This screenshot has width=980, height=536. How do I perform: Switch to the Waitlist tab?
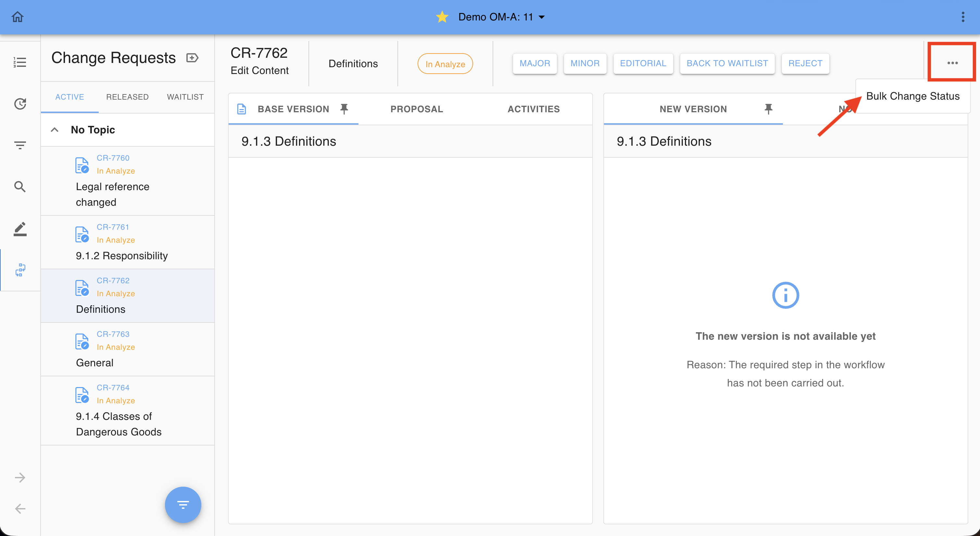pos(185,97)
